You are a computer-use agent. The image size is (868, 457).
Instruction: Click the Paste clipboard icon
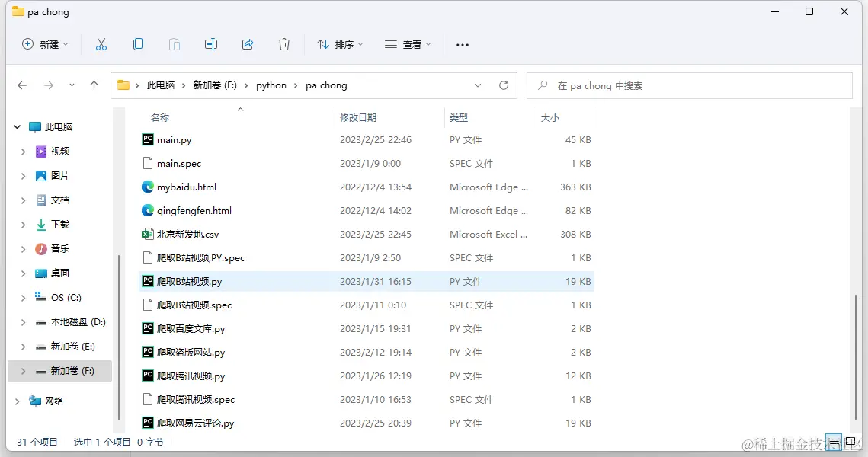tap(175, 44)
